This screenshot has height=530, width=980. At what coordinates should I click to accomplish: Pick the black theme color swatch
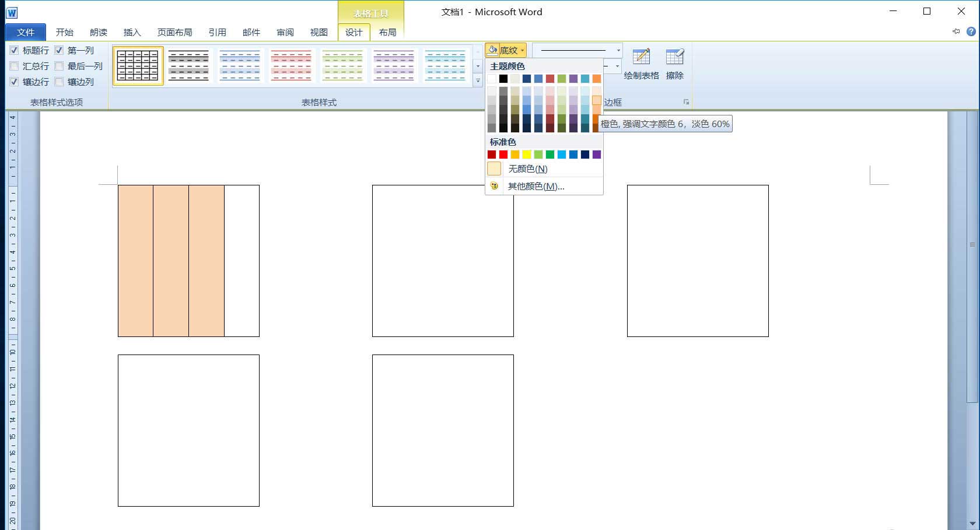(503, 79)
